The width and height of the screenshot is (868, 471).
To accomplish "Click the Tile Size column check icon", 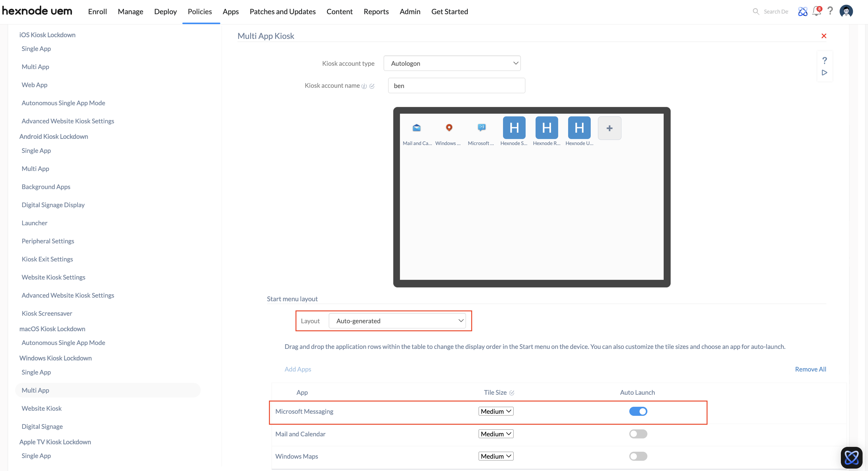I will (511, 393).
